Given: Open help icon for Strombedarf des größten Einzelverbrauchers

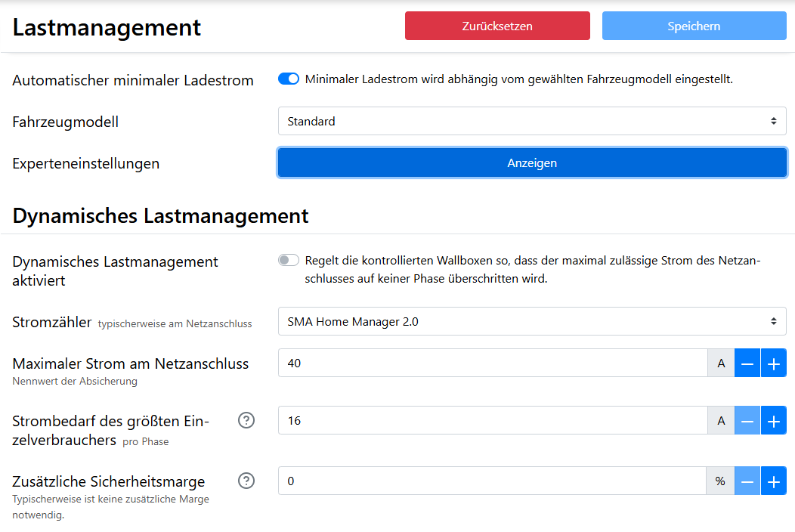Looking at the screenshot, I should pos(246,420).
